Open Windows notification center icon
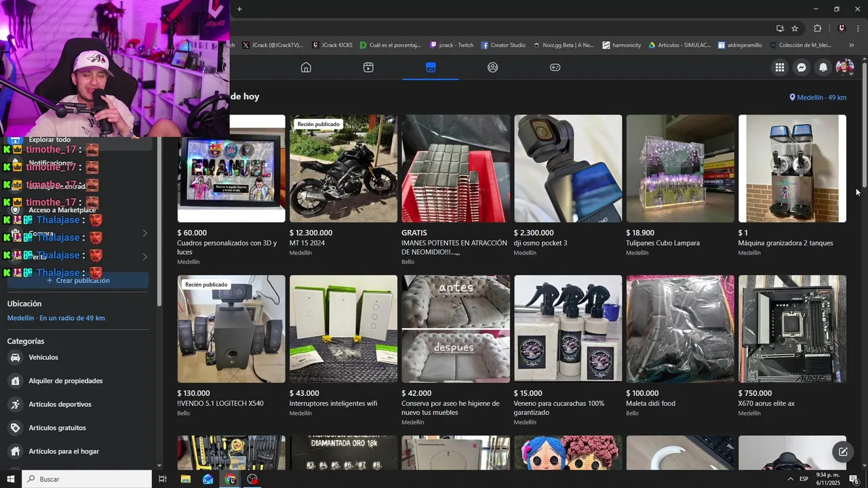 coord(854,479)
